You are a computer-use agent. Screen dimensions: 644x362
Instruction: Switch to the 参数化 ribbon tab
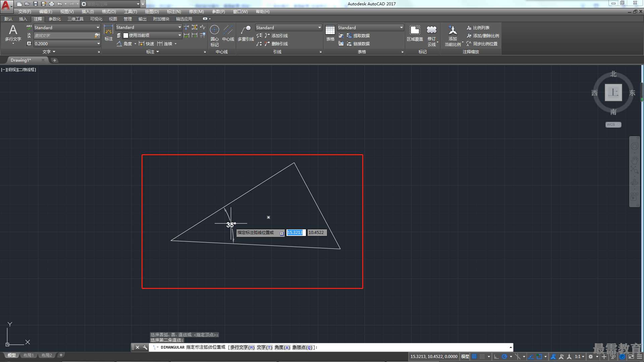tap(55, 19)
